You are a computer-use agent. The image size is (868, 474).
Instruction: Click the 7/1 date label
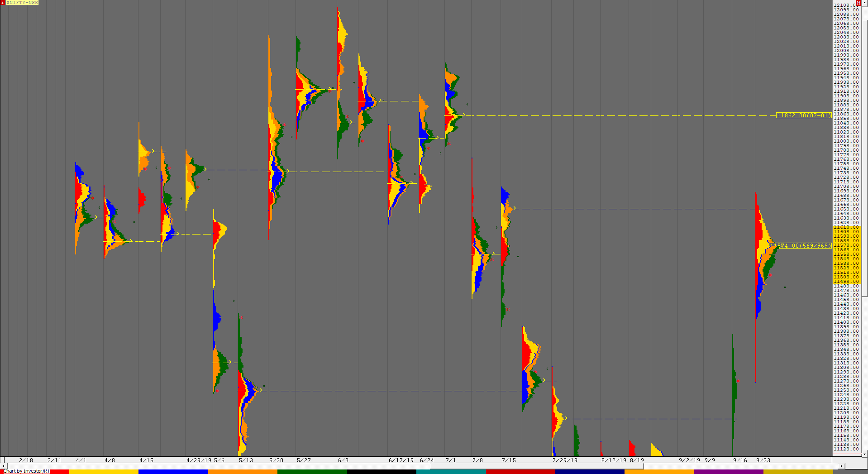[x=451, y=460]
